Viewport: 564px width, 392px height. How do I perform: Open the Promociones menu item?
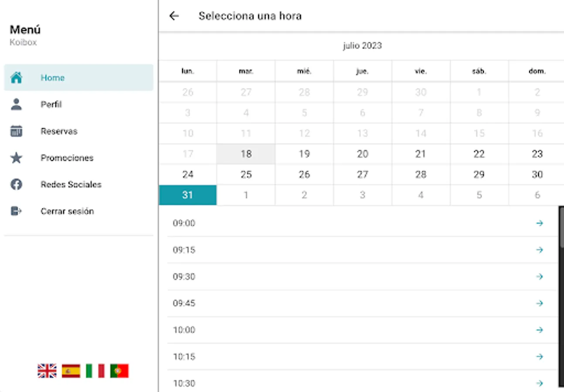(67, 158)
